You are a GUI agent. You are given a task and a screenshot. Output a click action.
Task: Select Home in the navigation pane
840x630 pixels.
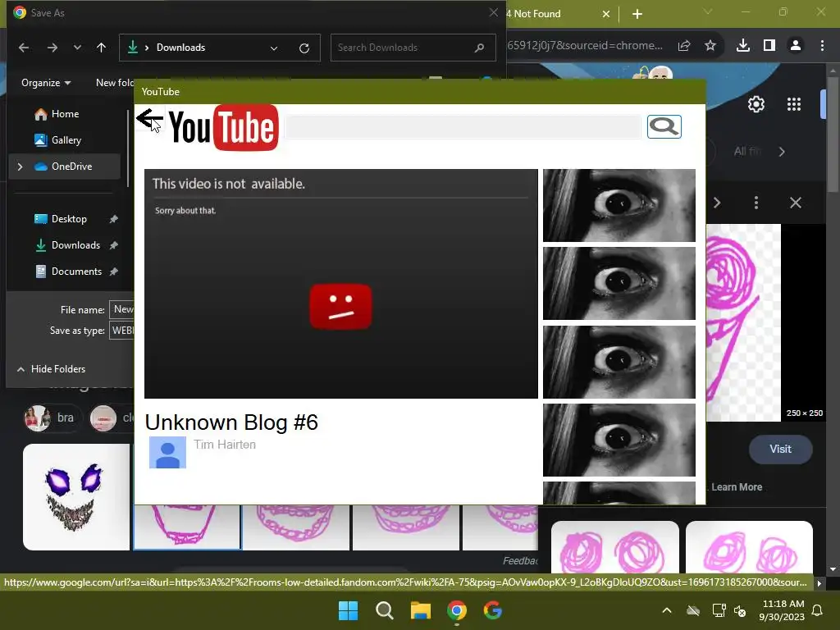(65, 113)
